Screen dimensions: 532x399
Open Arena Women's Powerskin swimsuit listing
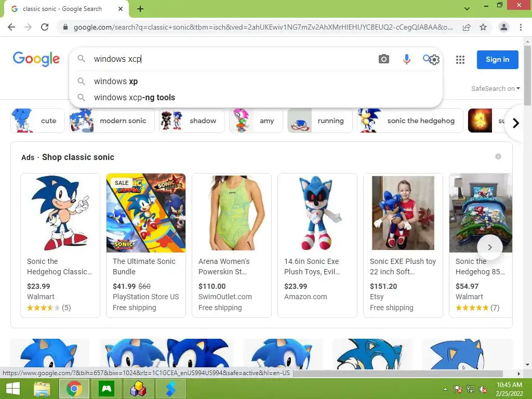point(232,245)
